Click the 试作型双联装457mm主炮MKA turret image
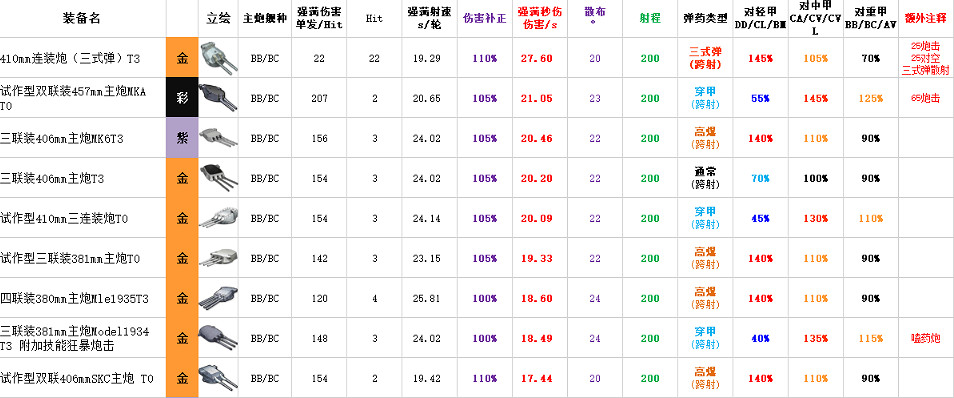The width and height of the screenshot is (954, 398). pyautogui.click(x=217, y=98)
